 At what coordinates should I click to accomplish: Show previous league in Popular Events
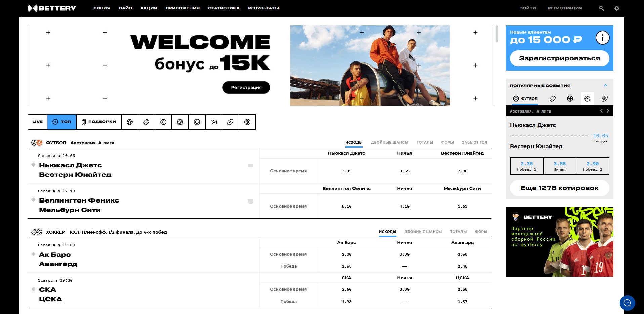(601, 111)
